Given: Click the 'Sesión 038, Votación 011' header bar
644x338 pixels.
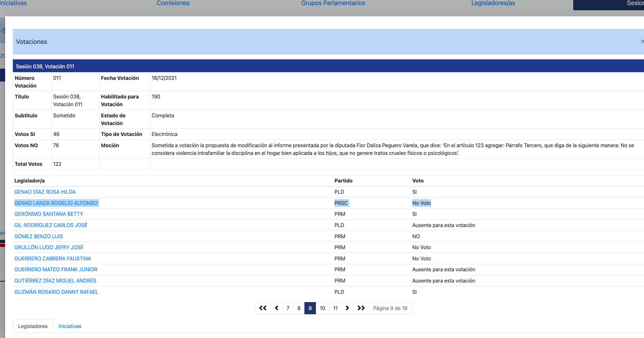Looking at the screenshot, I should pyautogui.click(x=328, y=66).
